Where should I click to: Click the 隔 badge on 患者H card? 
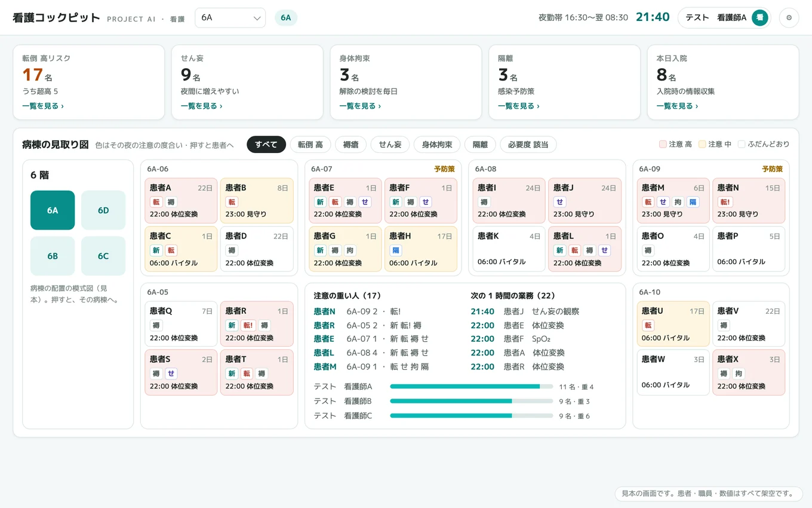coord(396,250)
